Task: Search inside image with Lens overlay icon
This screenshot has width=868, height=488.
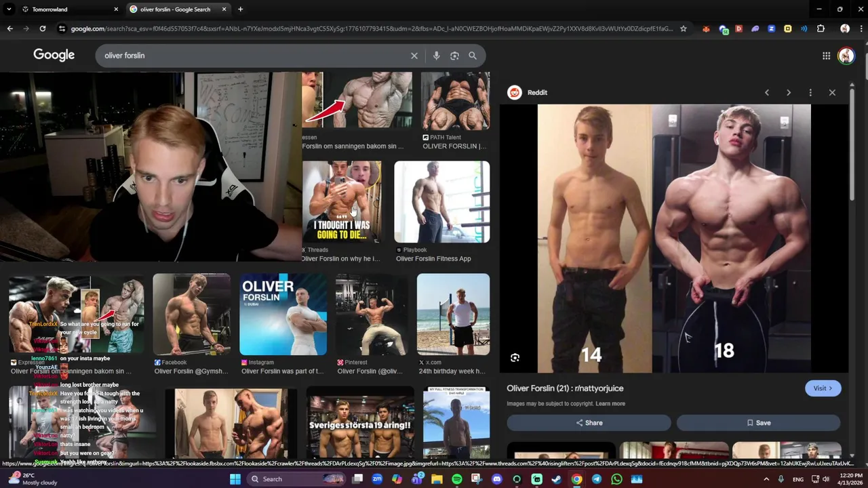Action: click(515, 358)
